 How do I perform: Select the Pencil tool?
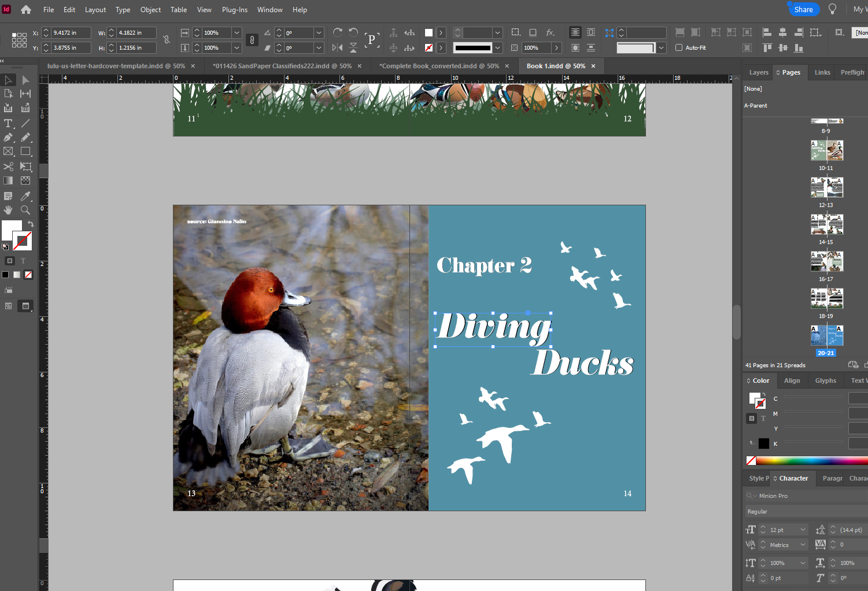[x=25, y=138]
